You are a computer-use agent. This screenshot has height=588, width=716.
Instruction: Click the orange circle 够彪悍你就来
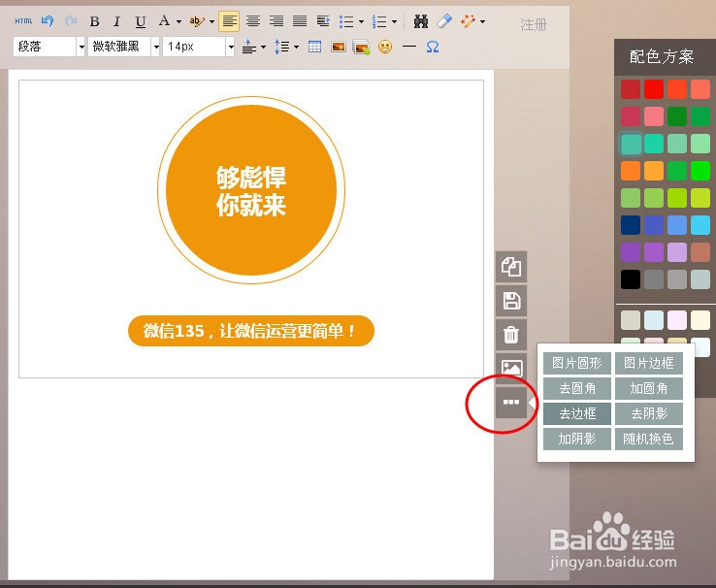[251, 190]
